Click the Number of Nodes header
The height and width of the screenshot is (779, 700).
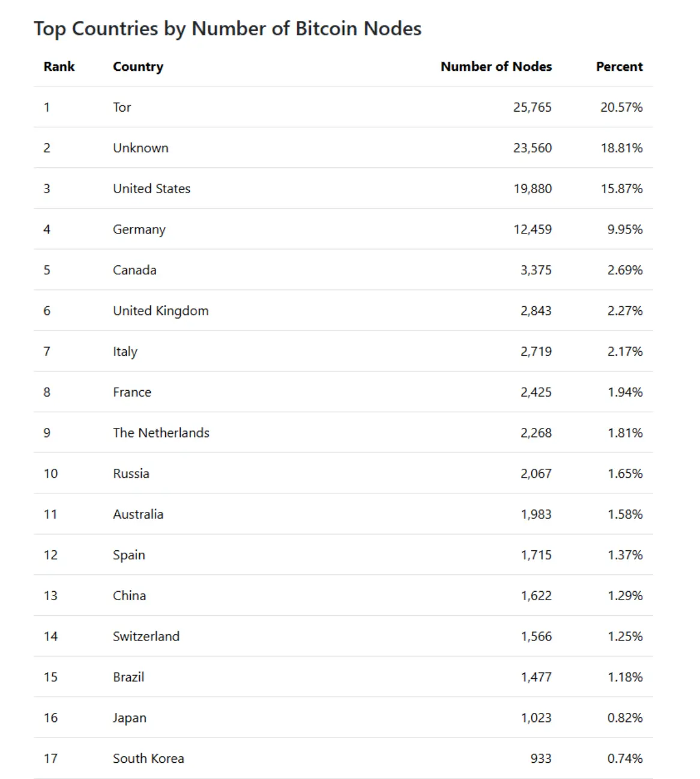pos(496,67)
